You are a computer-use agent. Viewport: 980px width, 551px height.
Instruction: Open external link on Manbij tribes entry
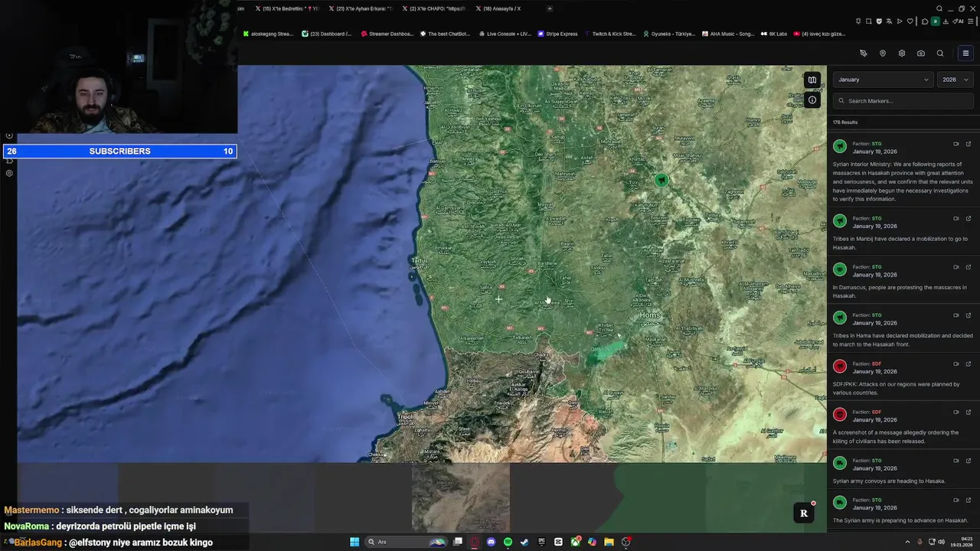pyautogui.click(x=969, y=218)
